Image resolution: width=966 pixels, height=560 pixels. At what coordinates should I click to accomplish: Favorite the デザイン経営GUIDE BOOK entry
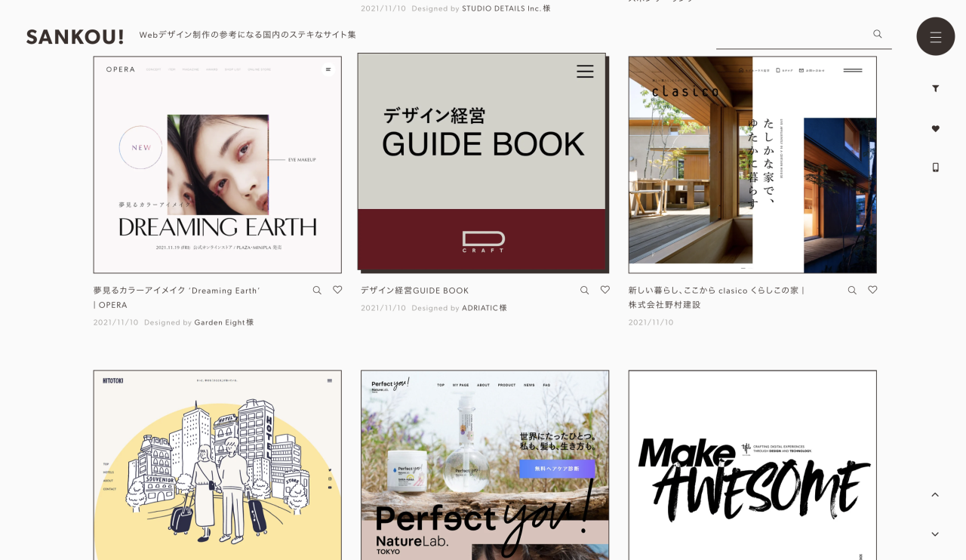pyautogui.click(x=605, y=290)
